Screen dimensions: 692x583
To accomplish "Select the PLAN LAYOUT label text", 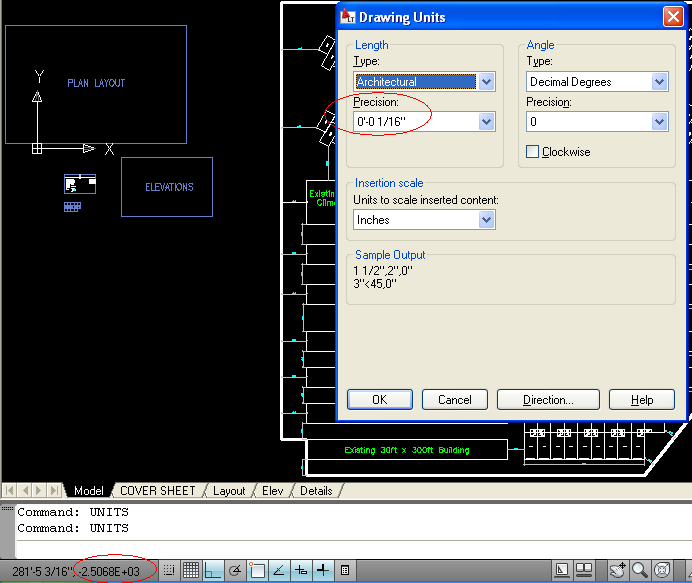I will tap(96, 83).
